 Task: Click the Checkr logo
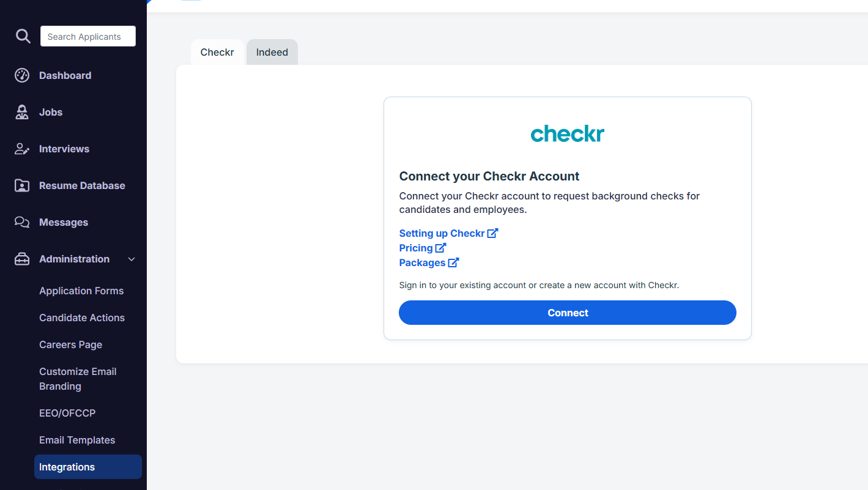(568, 134)
